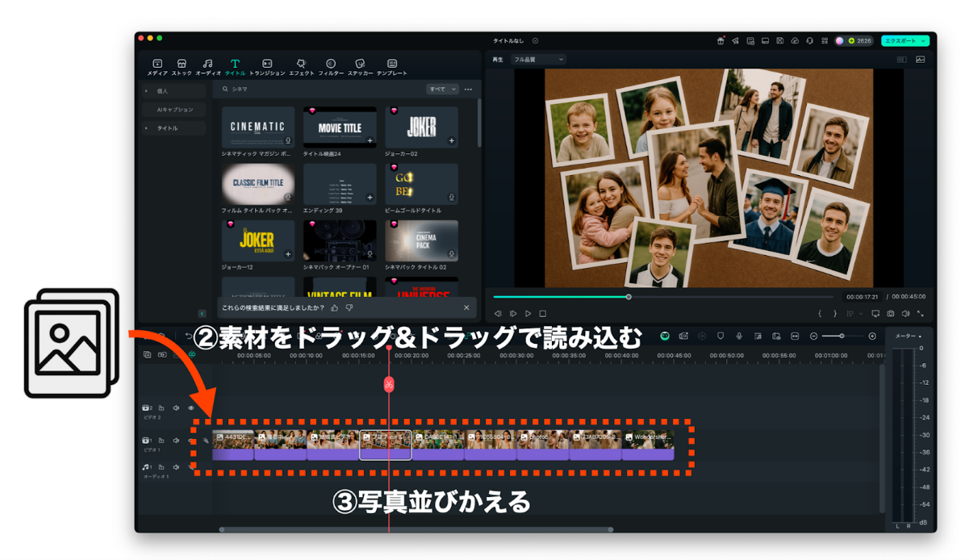969x560 pixels.
Task: Stop the preview playback
Action: pos(543,313)
